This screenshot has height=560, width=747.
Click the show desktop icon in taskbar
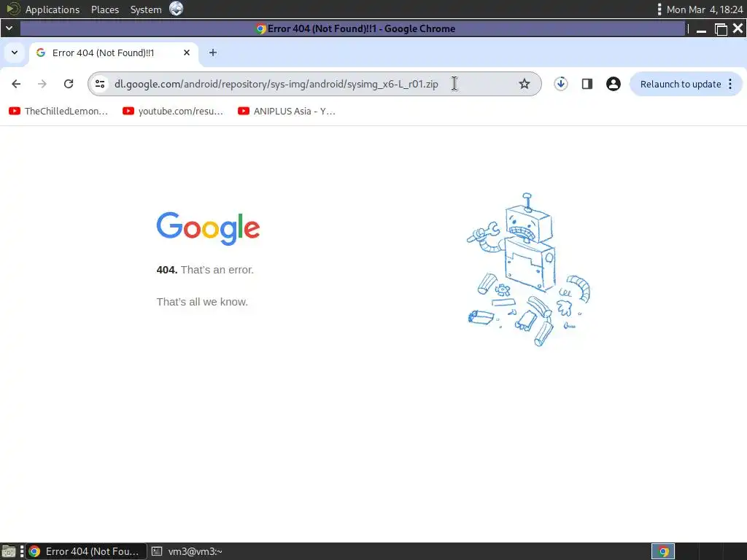click(9, 551)
